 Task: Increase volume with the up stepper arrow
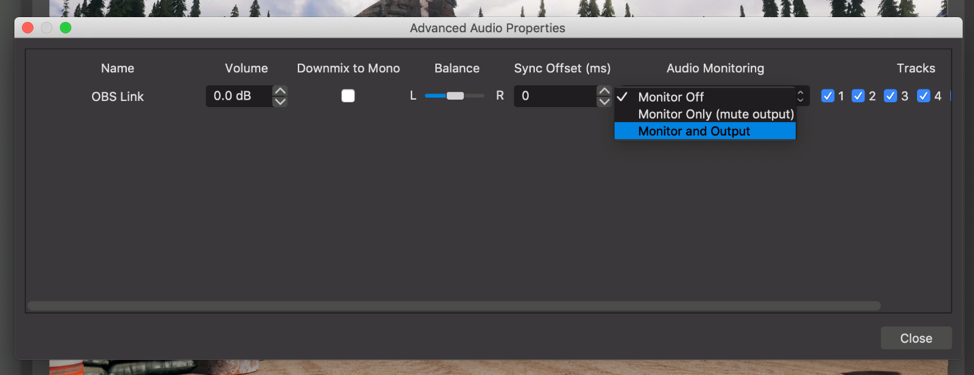click(x=280, y=91)
